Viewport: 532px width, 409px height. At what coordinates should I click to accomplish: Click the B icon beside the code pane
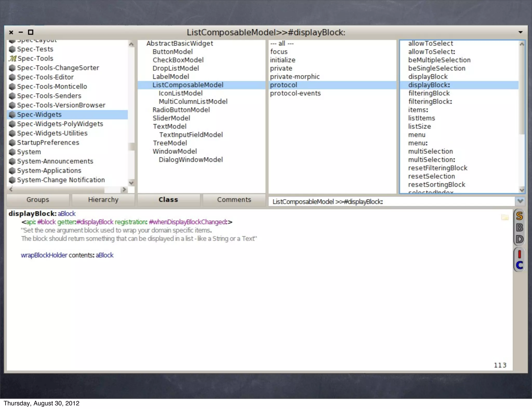[519, 228]
